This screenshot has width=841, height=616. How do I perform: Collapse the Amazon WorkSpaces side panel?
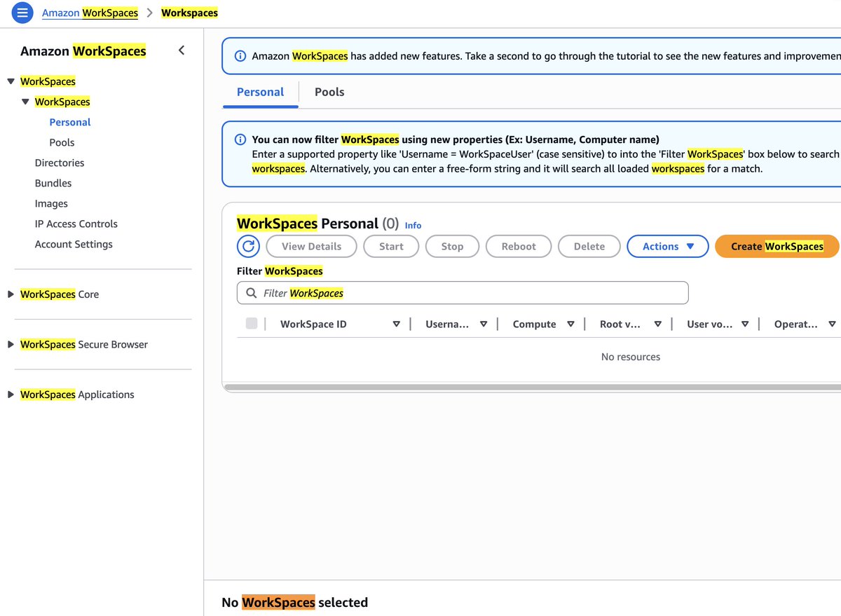click(x=182, y=50)
